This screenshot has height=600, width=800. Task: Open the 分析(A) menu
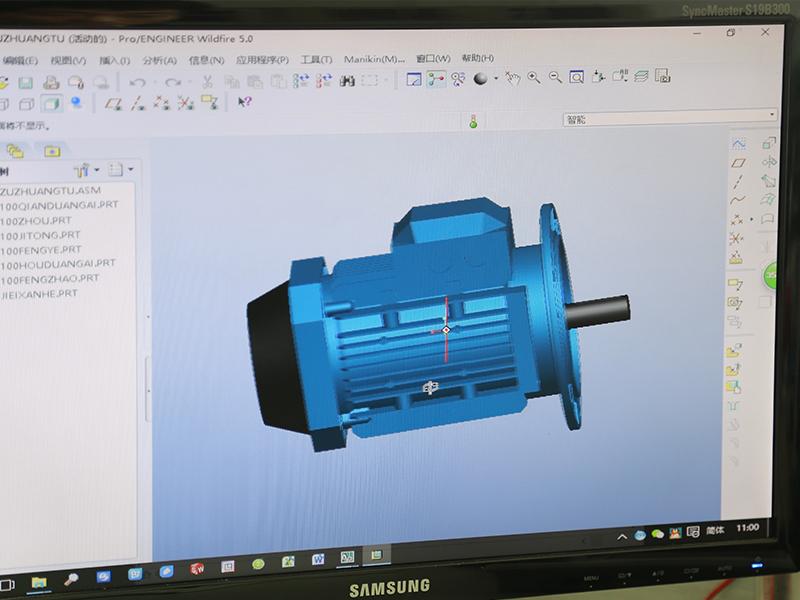pyautogui.click(x=160, y=60)
